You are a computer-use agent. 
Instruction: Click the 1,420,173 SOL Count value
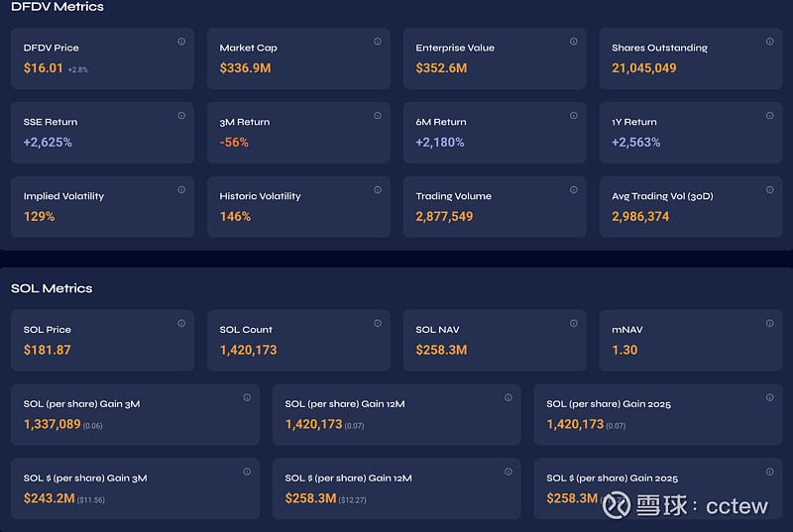(x=249, y=350)
